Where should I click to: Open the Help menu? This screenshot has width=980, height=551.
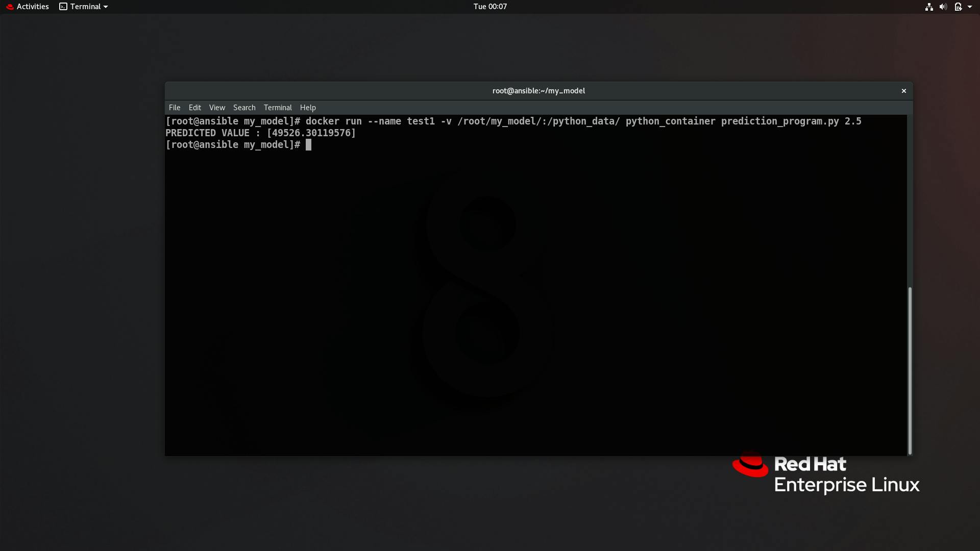coord(308,108)
